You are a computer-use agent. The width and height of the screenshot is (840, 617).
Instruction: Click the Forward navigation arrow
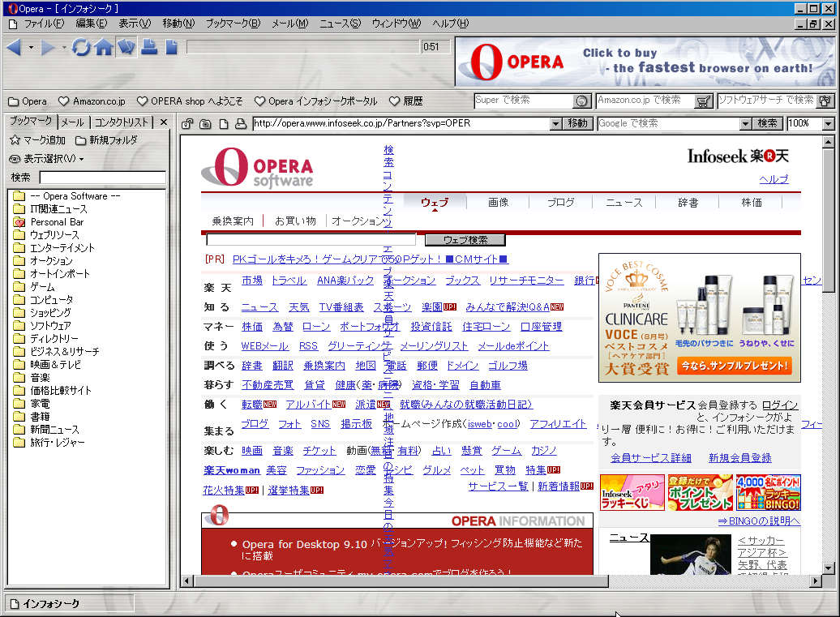click(48, 47)
